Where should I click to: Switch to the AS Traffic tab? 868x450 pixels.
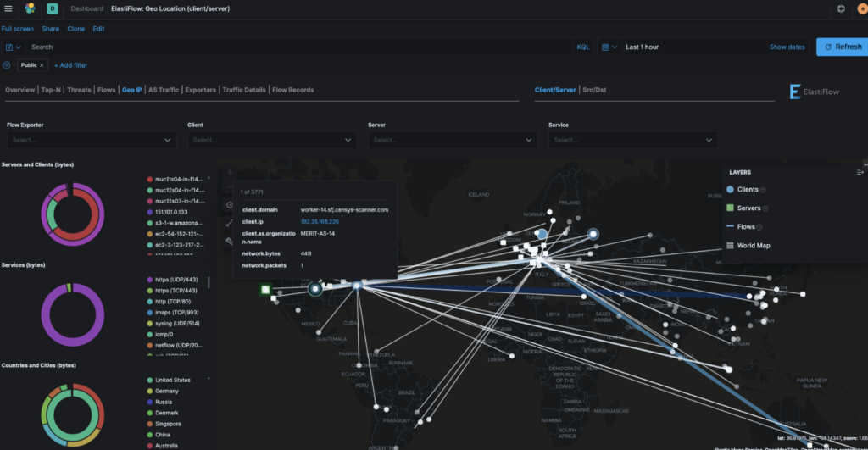pyautogui.click(x=164, y=90)
